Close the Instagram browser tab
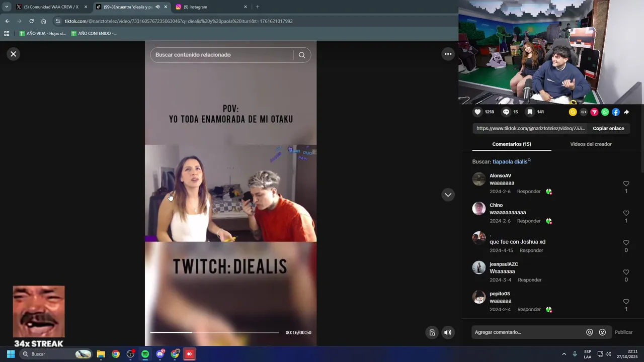This screenshot has width=644, height=362. [x=246, y=7]
